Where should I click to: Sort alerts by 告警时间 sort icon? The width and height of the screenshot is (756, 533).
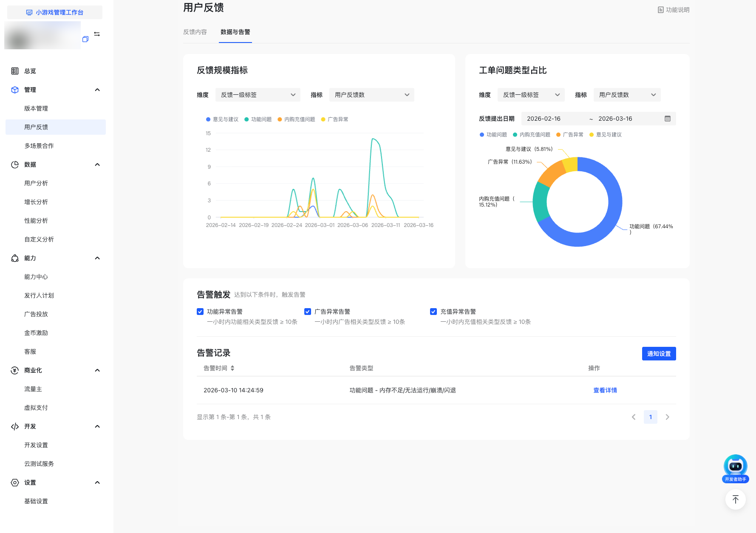pyautogui.click(x=232, y=368)
